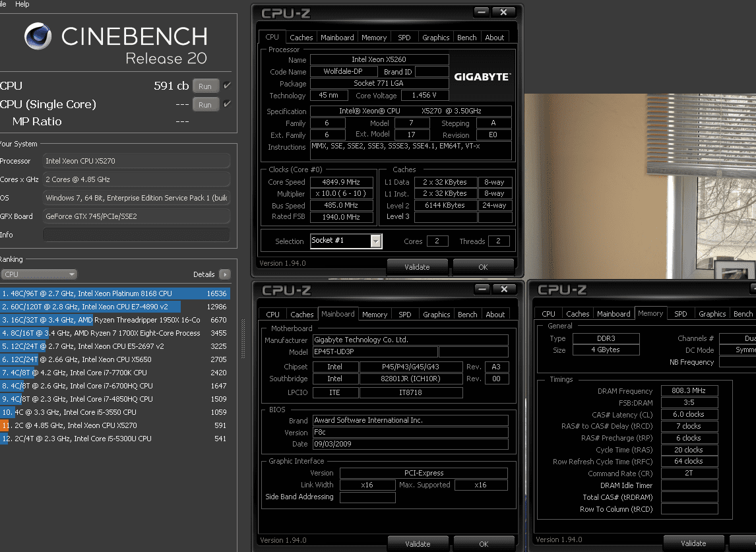Open Bench tab in Mainboard CPU-Z window
Image resolution: width=756 pixels, height=552 pixels.
point(467,315)
